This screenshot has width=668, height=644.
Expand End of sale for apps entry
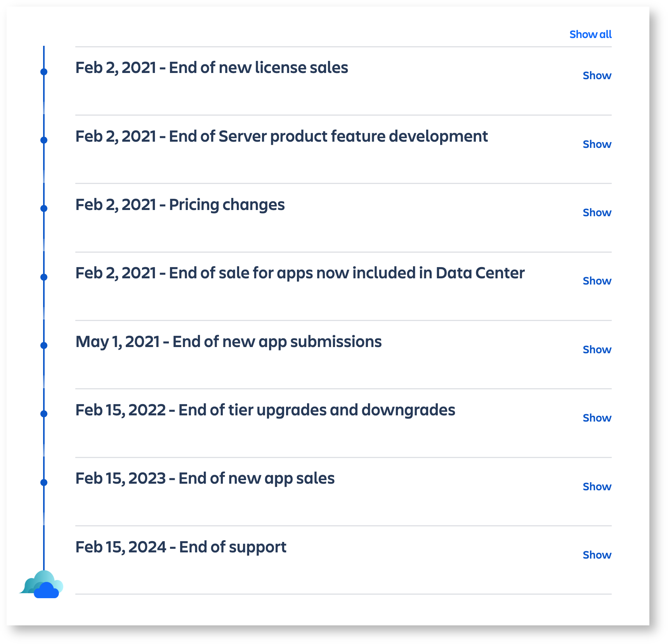pyautogui.click(x=597, y=281)
